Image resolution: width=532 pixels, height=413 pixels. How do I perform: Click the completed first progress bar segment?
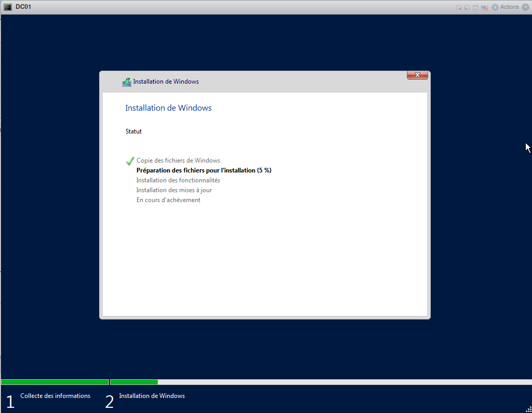click(55, 382)
